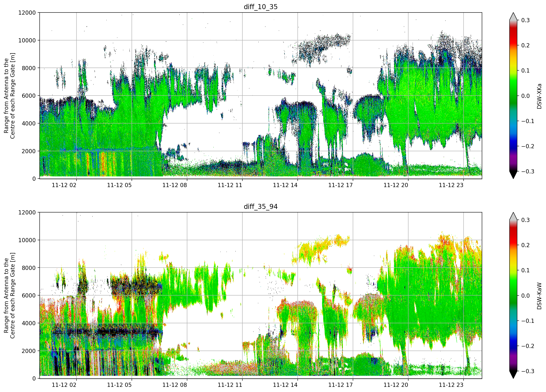Click the 10000 y-tick of diff_35_94
This screenshot has height=392, width=546.
tap(27, 240)
